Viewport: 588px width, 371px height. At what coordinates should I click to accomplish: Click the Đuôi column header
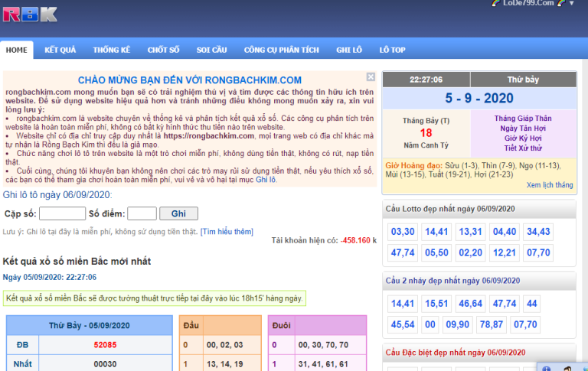(281, 325)
